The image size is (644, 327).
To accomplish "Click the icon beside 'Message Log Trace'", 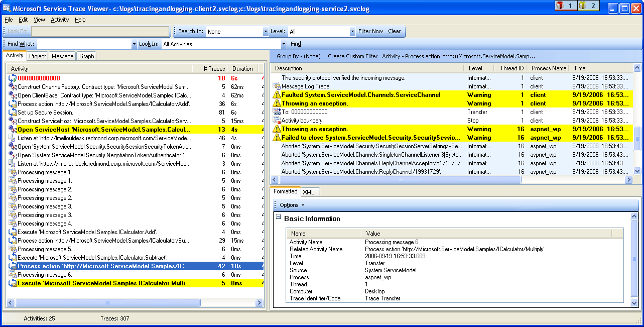I will click(x=276, y=86).
